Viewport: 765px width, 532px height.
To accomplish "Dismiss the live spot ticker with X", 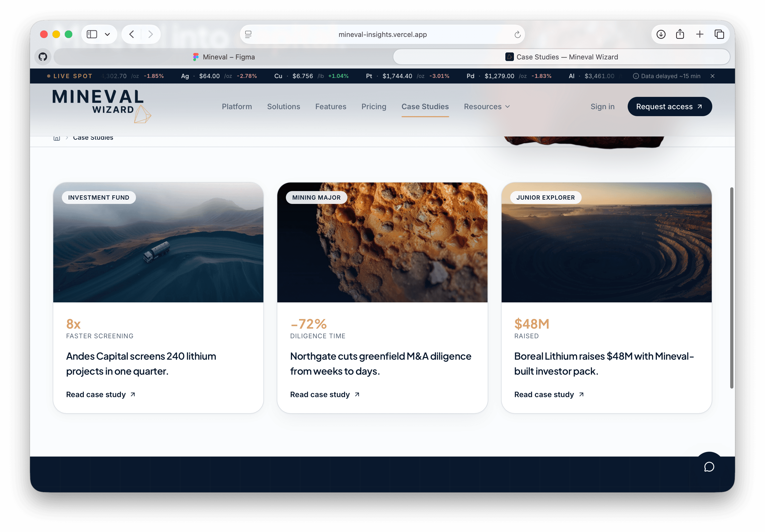I will (x=712, y=76).
